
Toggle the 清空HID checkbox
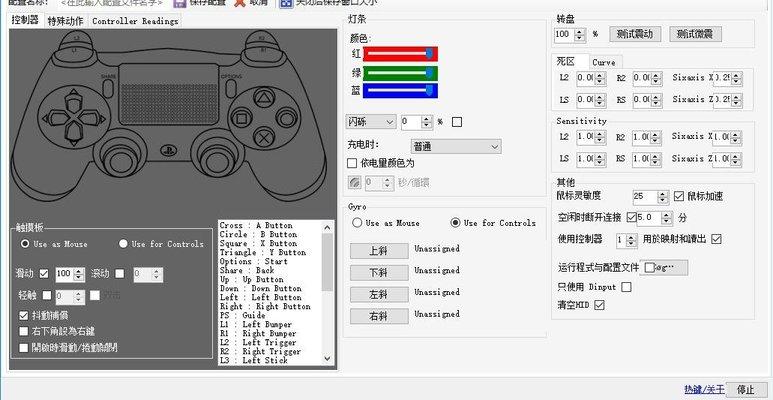[x=599, y=305]
